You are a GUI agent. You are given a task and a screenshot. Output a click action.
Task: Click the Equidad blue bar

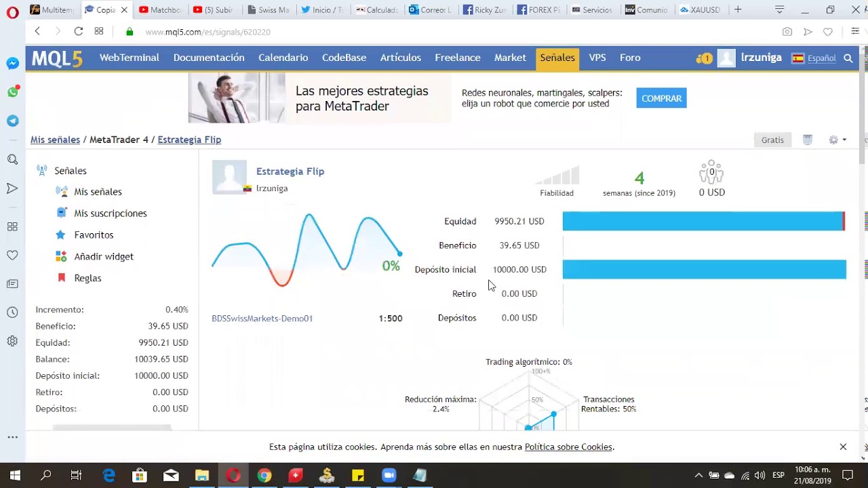(704, 221)
